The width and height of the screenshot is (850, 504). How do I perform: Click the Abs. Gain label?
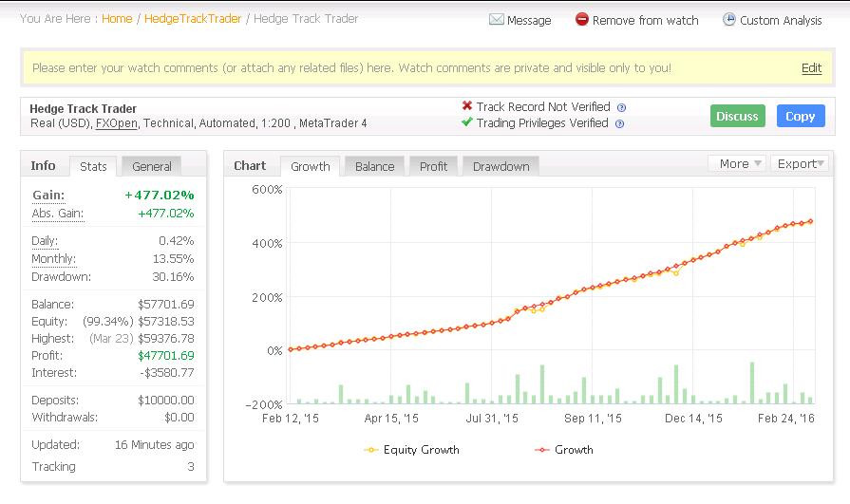58,213
